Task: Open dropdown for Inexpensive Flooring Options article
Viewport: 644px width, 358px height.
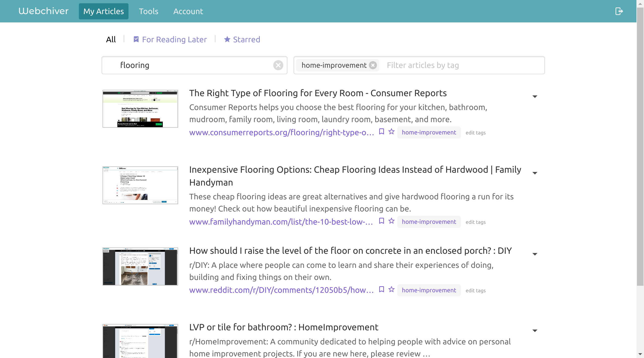Action: click(x=535, y=173)
